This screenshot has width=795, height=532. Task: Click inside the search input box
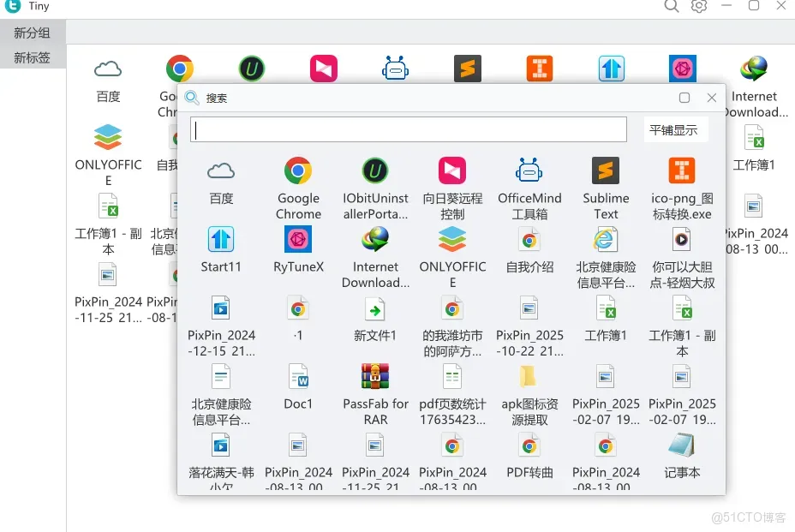409,129
